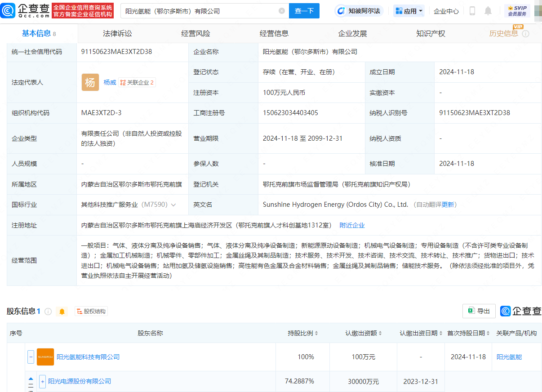This screenshot has height=392, width=542.
Task: Click the 有限责任公司 enterprise type text
Action: tap(132, 138)
